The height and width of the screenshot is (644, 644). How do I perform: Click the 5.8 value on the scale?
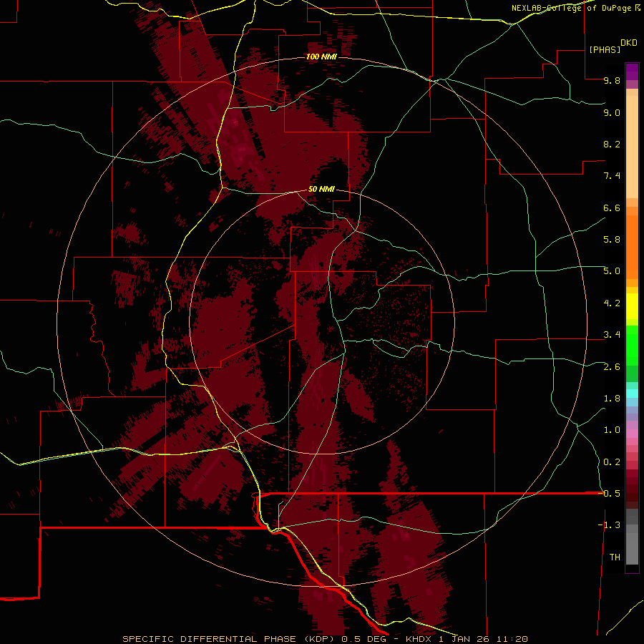[612, 240]
